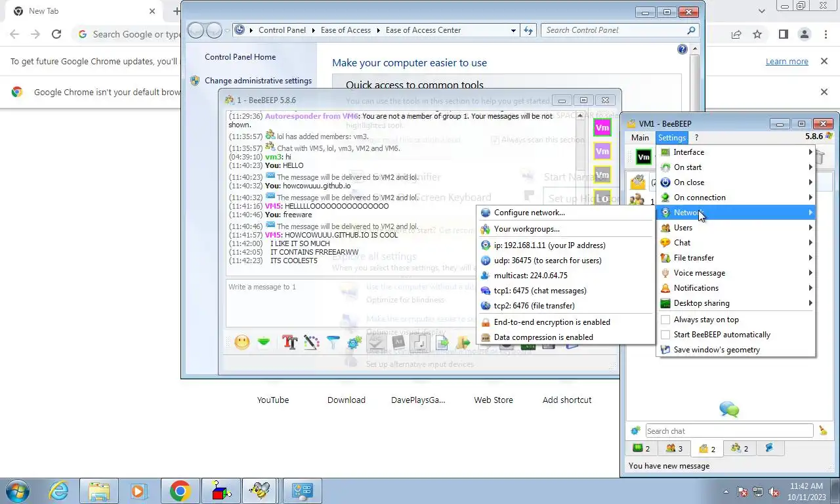
Task: Expand the Desktop sharing submenu
Action: coord(736,303)
